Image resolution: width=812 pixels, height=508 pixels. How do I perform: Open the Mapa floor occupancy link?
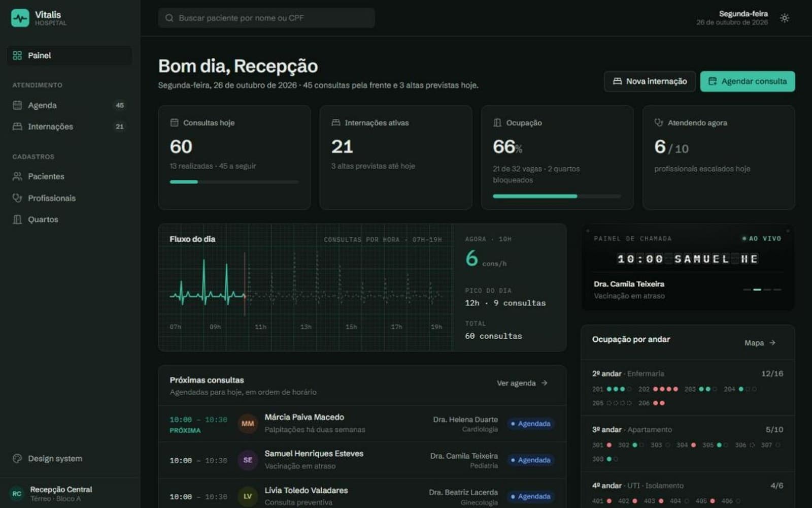(x=760, y=343)
